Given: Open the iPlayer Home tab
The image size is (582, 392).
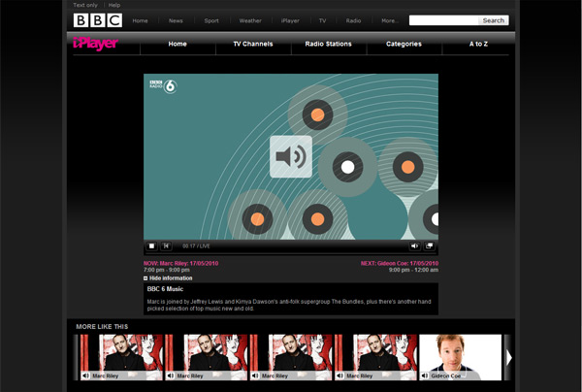Looking at the screenshot, I should 178,44.
